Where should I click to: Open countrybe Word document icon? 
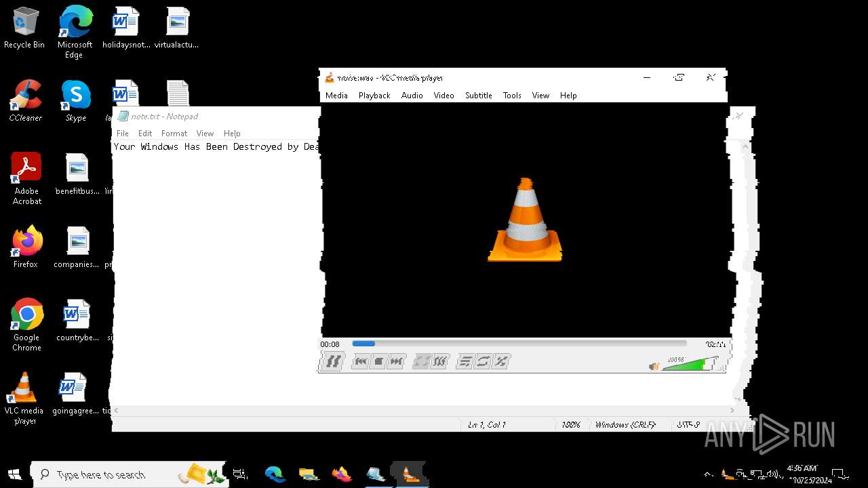[77, 321]
